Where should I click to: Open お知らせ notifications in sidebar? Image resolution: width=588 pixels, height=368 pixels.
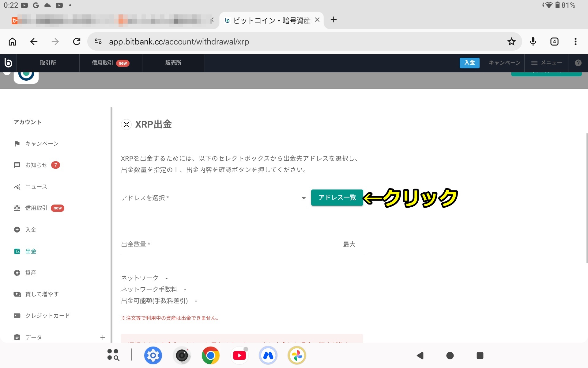[36, 165]
